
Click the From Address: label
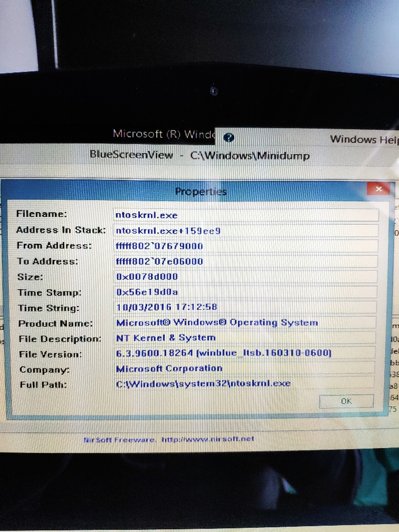(x=54, y=245)
